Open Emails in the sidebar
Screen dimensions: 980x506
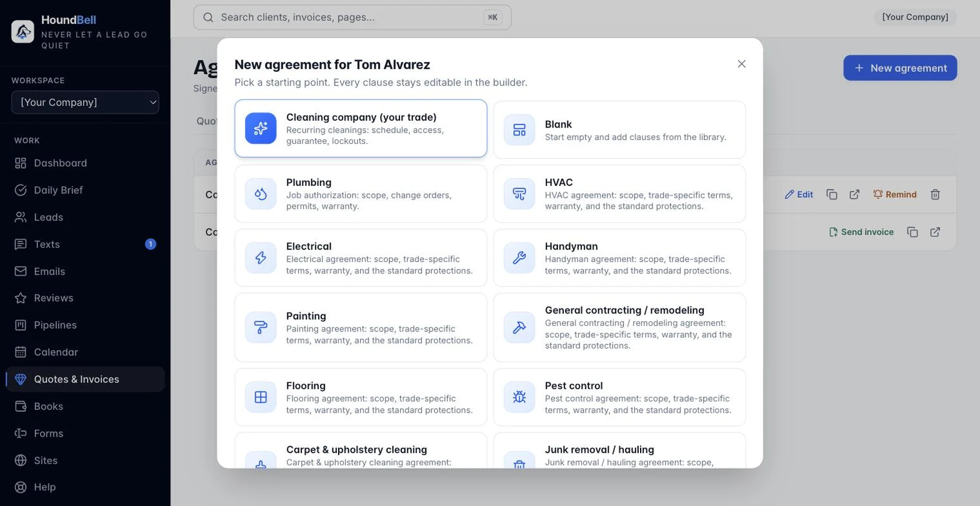coord(86,271)
